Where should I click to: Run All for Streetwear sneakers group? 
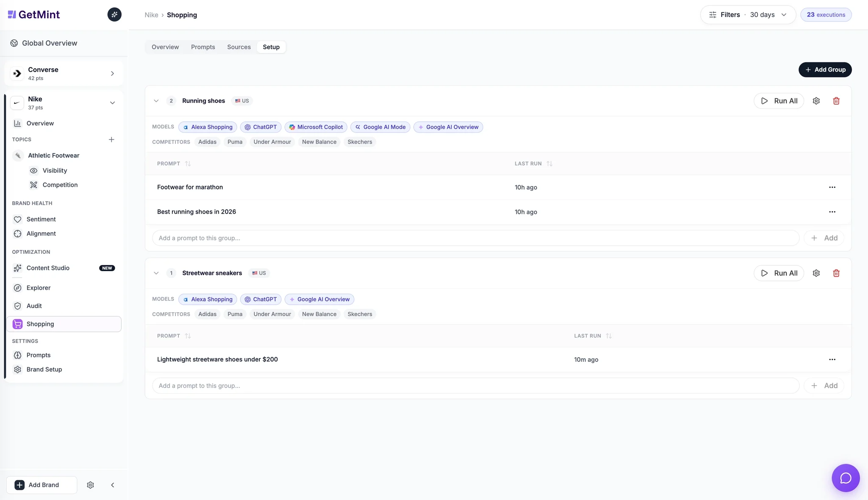(x=779, y=273)
